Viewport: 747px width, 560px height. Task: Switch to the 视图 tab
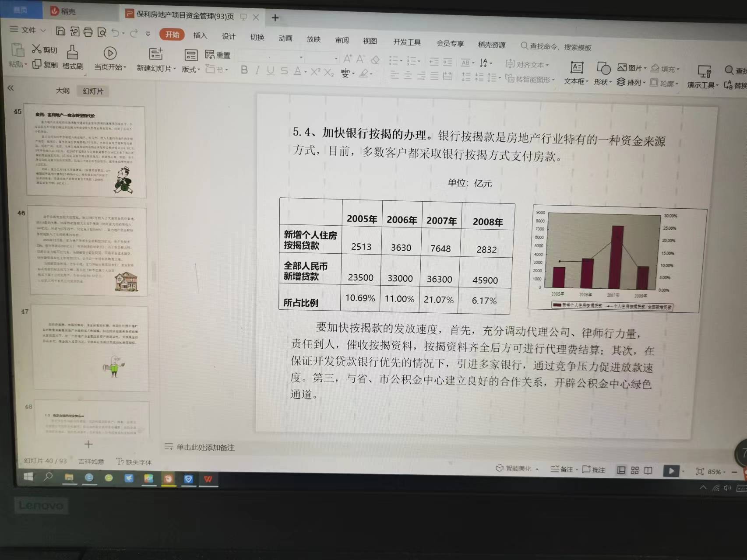[x=370, y=41]
